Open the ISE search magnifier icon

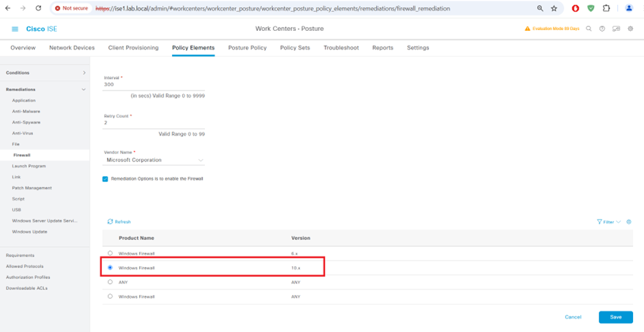coord(589,29)
